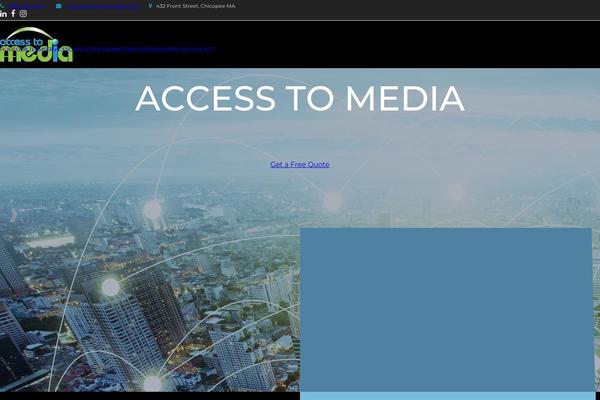Open the Facebook social icon

(13, 13)
